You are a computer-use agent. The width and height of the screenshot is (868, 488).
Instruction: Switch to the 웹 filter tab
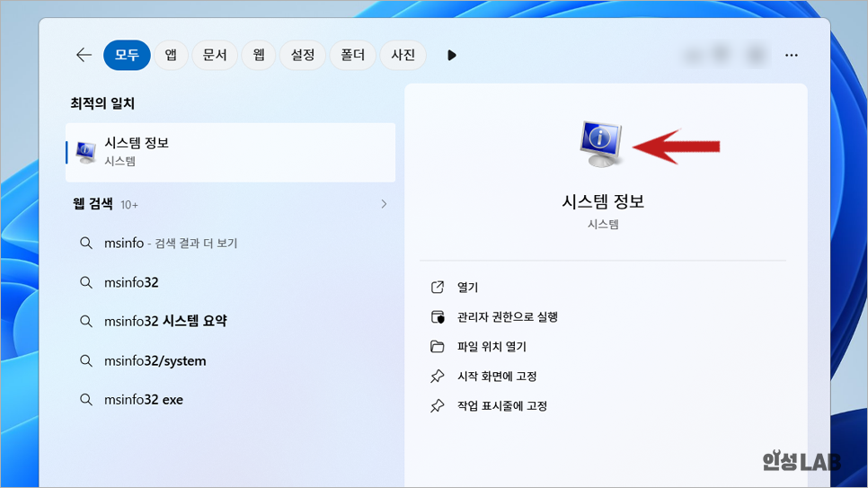259,55
